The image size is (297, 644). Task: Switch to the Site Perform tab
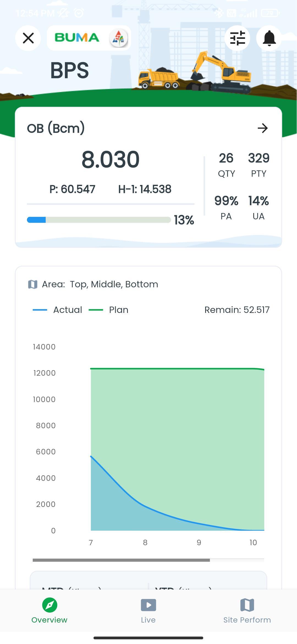click(x=247, y=610)
